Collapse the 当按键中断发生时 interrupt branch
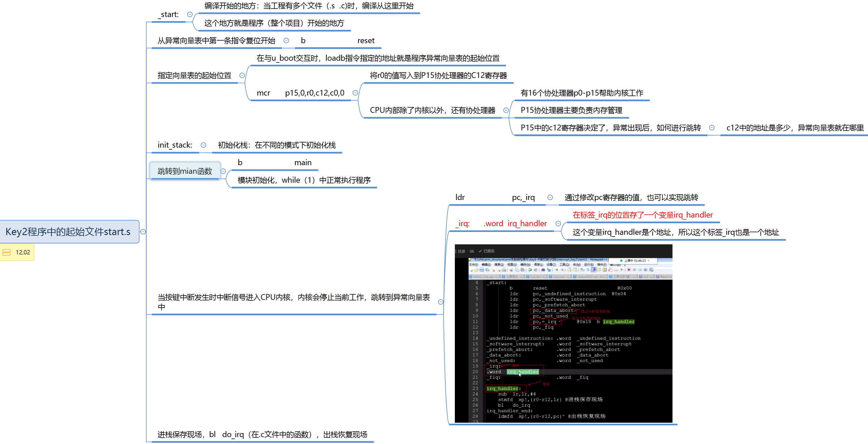Image resolution: width=868 pixels, height=444 pixels. tap(440, 302)
